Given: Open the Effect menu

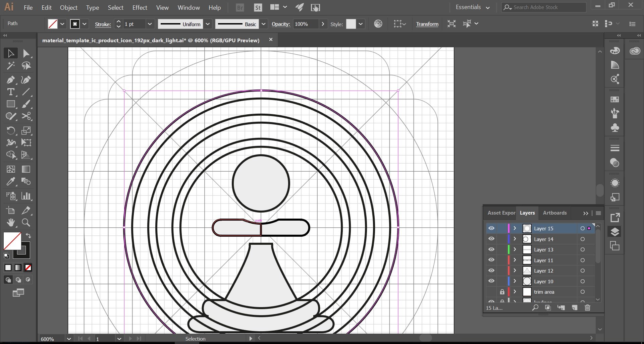Looking at the screenshot, I should (x=140, y=7).
